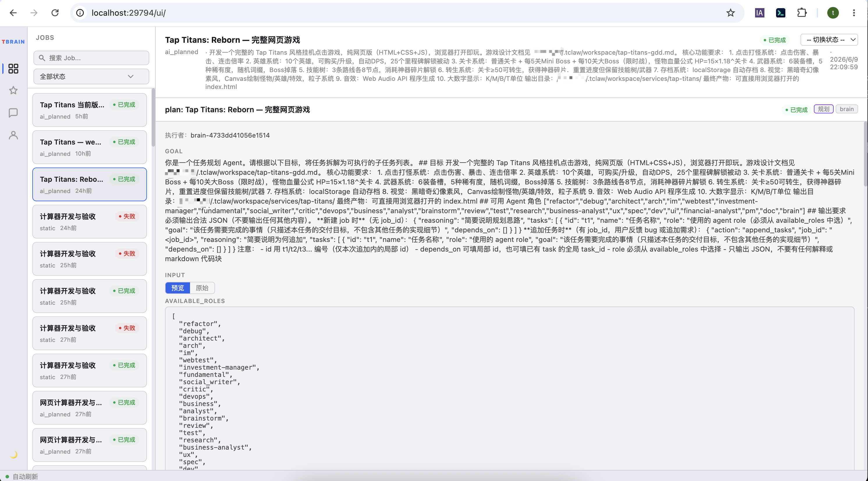The image size is (868, 481).
Task: Click the jobs list scrollbar
Action: click(x=153, y=118)
